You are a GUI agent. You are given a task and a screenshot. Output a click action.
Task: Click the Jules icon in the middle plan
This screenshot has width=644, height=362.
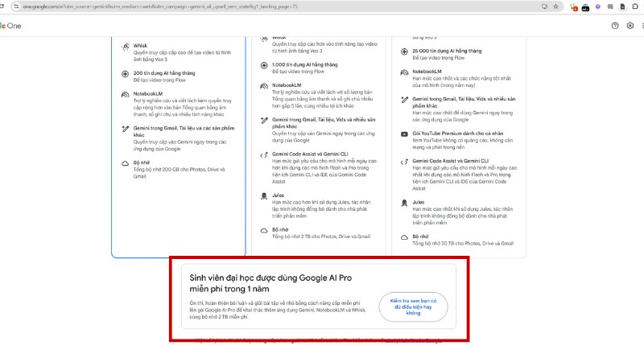pos(265,195)
